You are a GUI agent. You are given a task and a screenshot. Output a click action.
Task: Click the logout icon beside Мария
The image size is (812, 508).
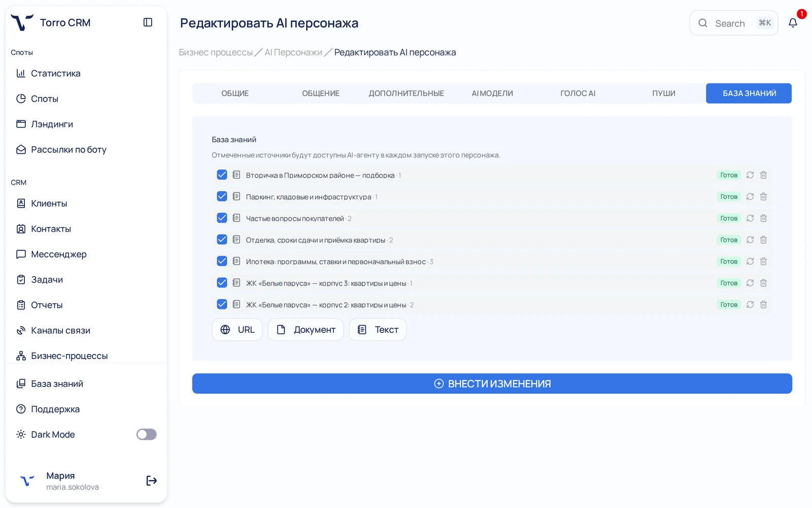(151, 481)
